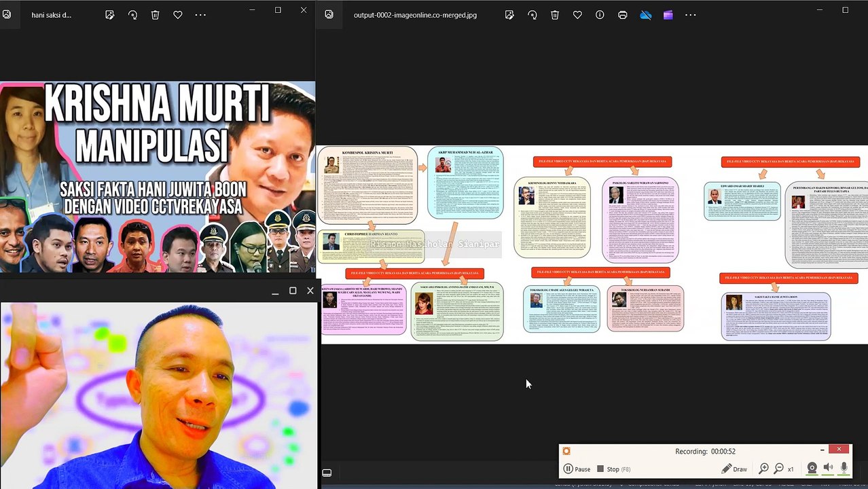Favorite the output-0002 image with heart
Image resolution: width=868 pixels, height=489 pixels.
577,15
